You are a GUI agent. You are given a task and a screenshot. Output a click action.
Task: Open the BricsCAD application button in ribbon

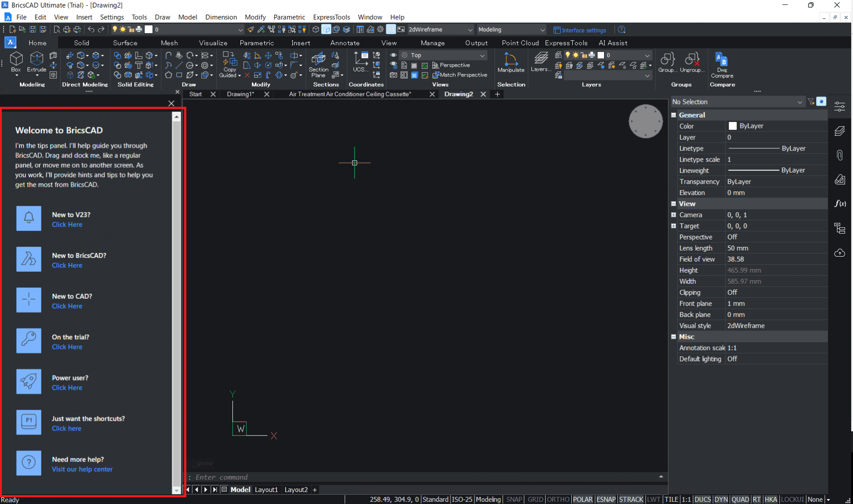pos(10,43)
